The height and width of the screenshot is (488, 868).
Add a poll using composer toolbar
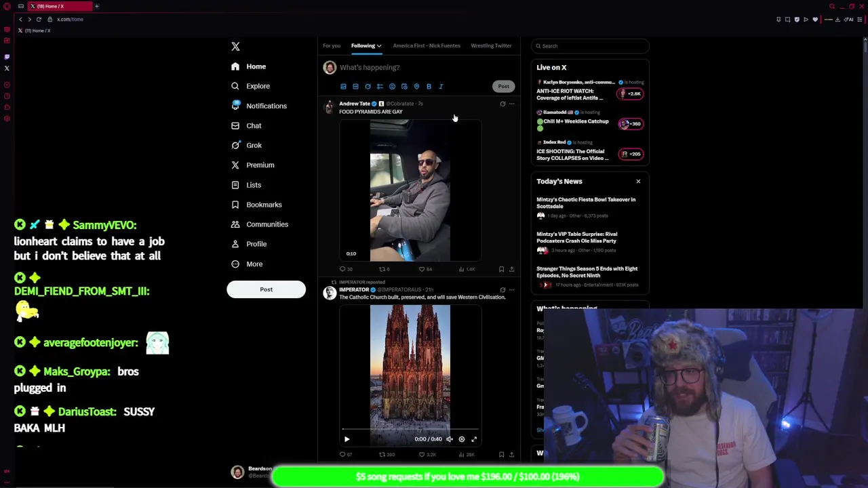[380, 87]
